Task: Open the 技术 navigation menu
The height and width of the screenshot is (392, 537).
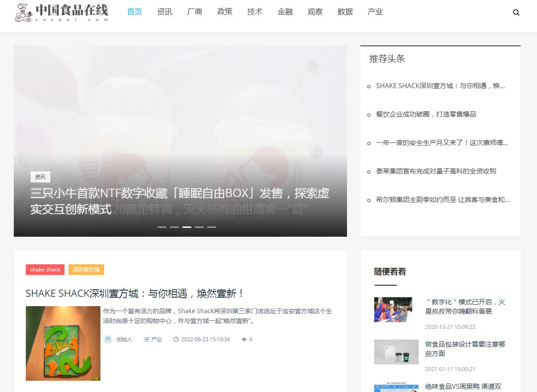Action: coord(255,12)
